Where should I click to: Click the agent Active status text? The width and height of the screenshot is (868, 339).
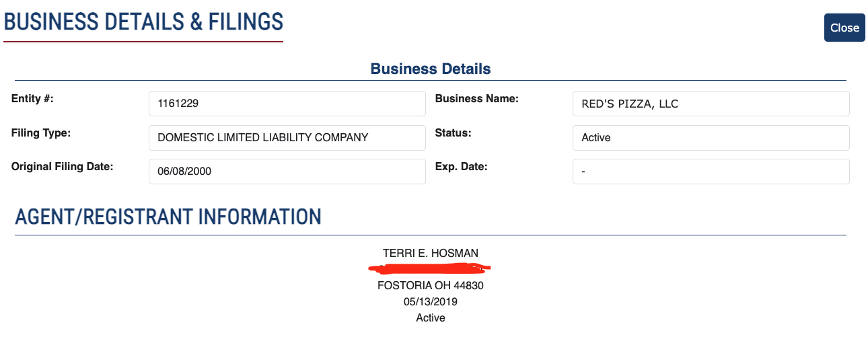click(x=431, y=317)
